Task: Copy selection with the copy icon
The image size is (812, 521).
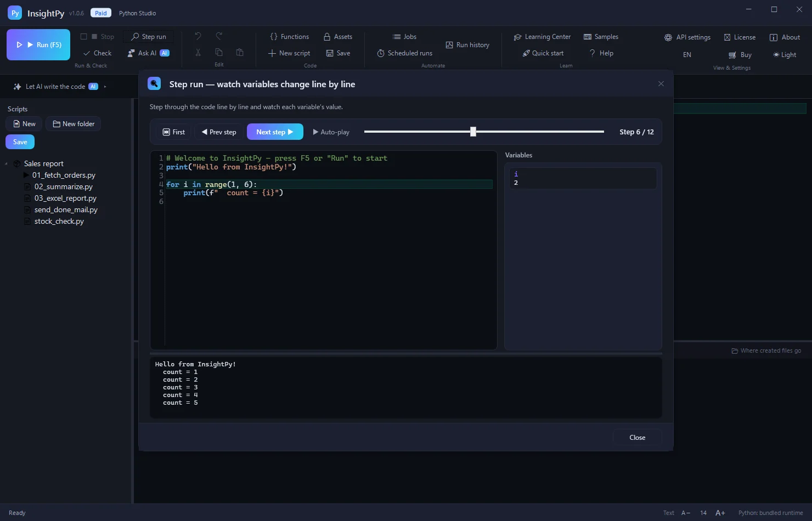Action: coord(219,53)
